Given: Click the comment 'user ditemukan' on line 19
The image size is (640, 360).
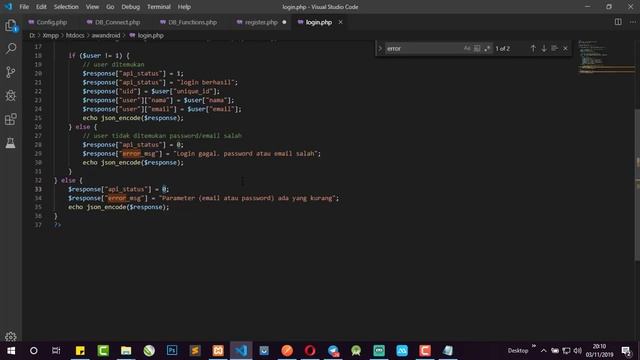Looking at the screenshot, I should tap(113, 64).
